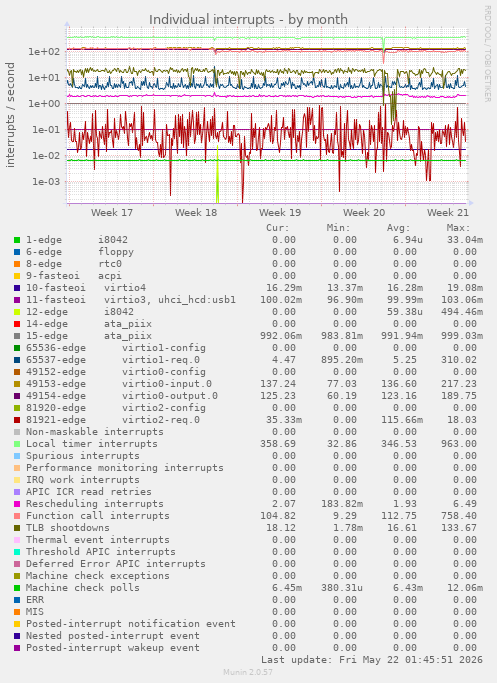Image resolution: width=497 pixels, height=683 pixels.
Task: Click the 1e+02 y-axis tick label
Action: click(44, 51)
